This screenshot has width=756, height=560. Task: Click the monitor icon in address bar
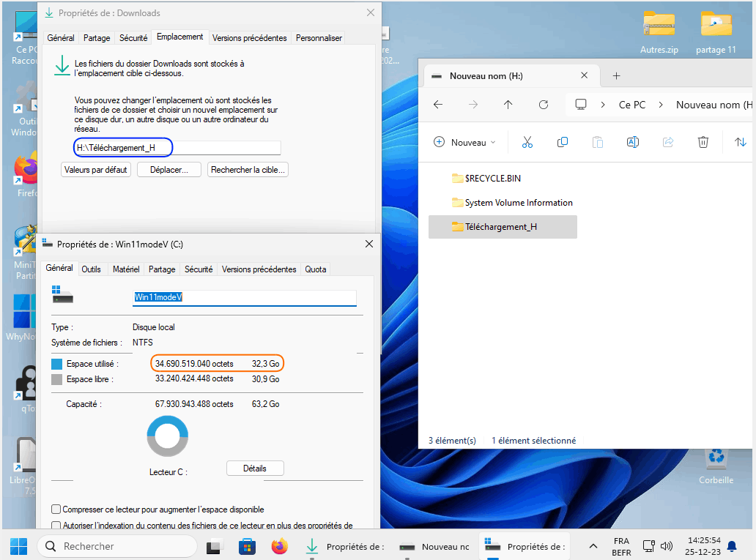581,105
